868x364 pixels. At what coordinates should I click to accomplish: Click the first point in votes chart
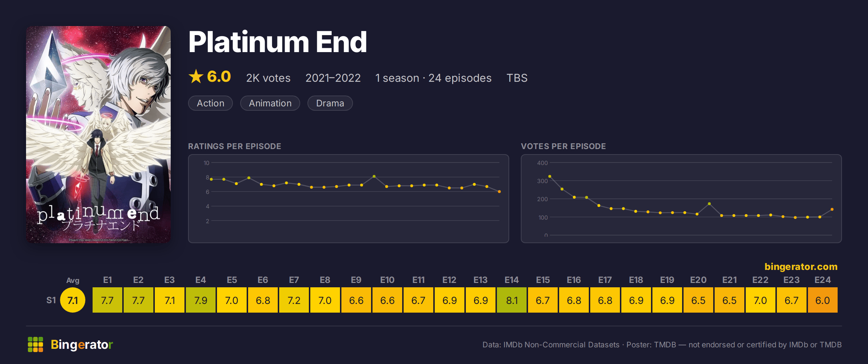pyautogui.click(x=550, y=176)
